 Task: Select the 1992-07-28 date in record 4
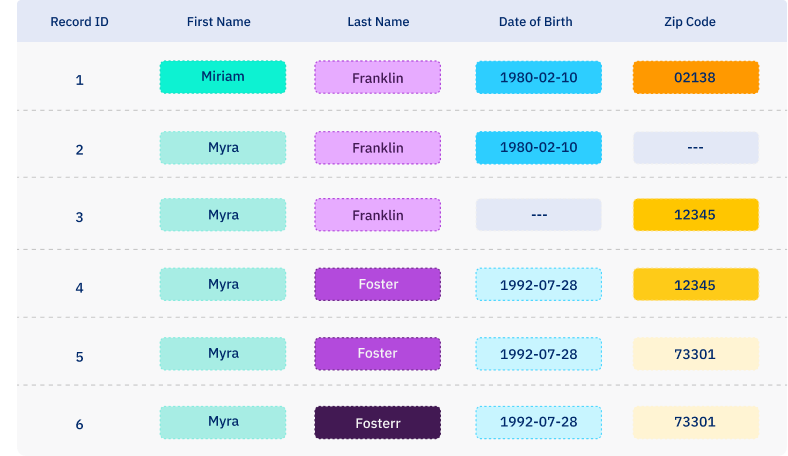point(538,285)
